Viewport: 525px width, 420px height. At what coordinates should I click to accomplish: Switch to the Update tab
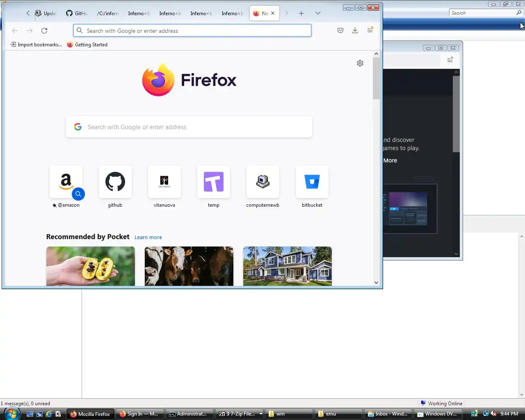[46, 13]
